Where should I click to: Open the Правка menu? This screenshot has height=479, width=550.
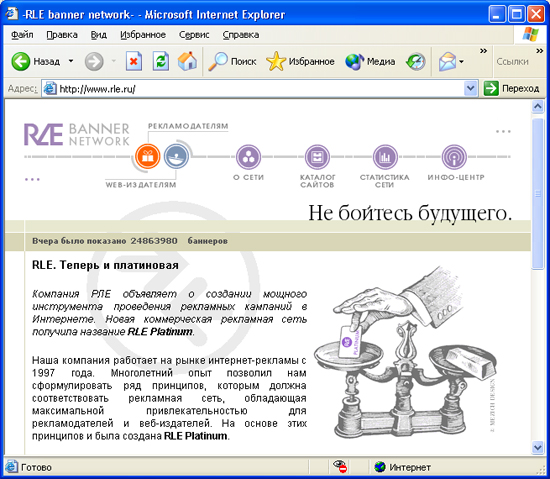click(62, 35)
